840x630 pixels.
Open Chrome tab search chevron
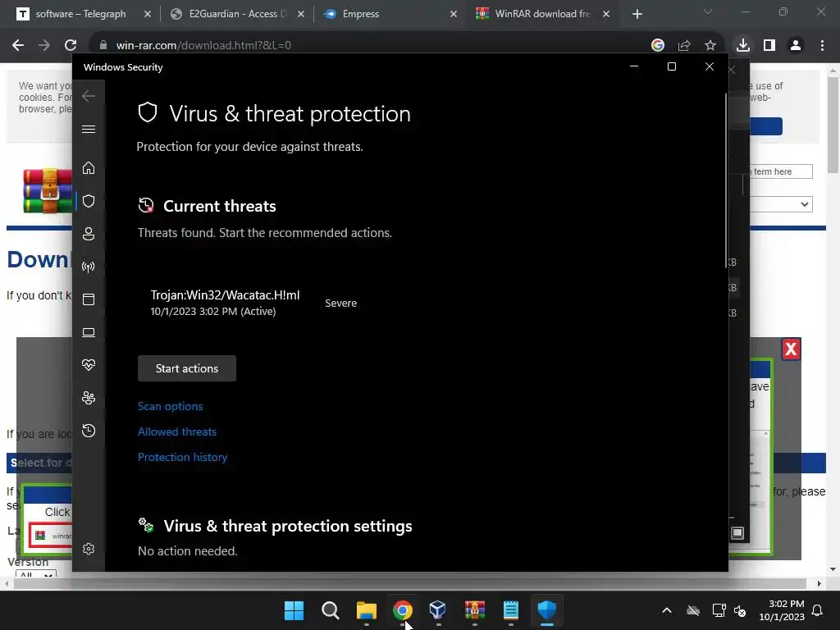[708, 11]
